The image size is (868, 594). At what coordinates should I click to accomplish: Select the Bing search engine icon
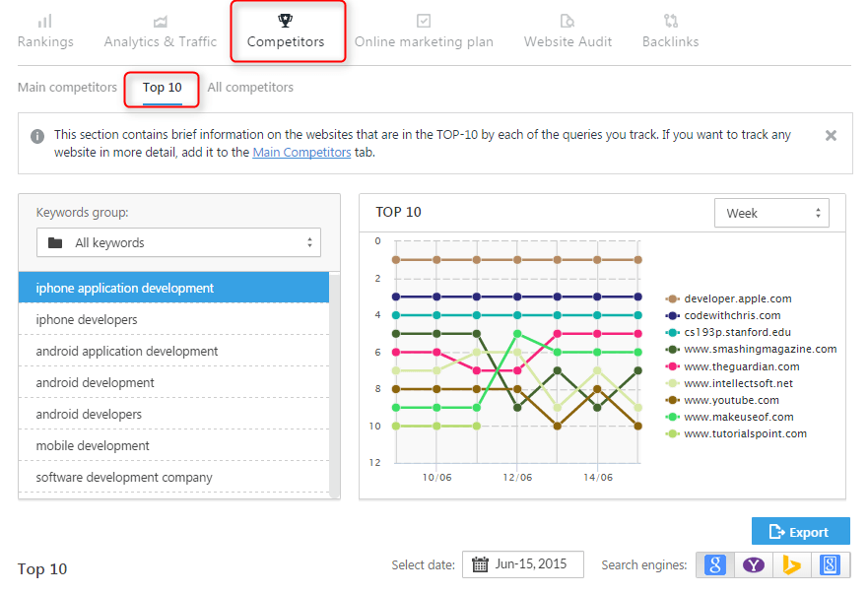tap(790, 564)
